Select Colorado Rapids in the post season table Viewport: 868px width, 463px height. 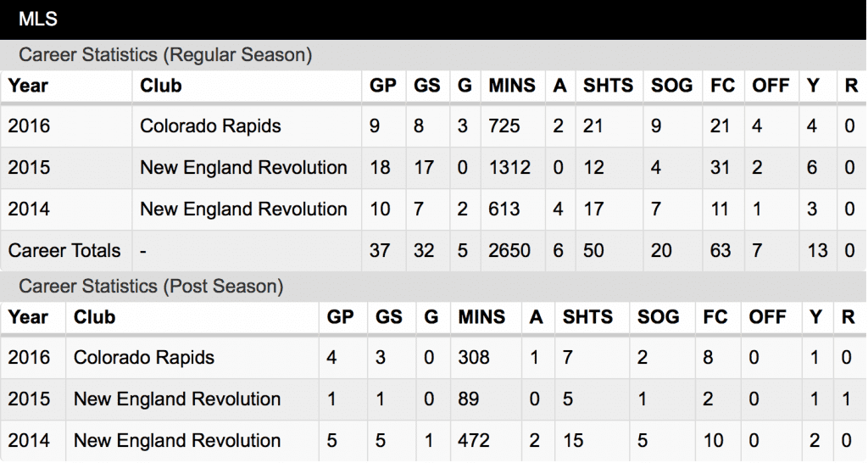144,357
